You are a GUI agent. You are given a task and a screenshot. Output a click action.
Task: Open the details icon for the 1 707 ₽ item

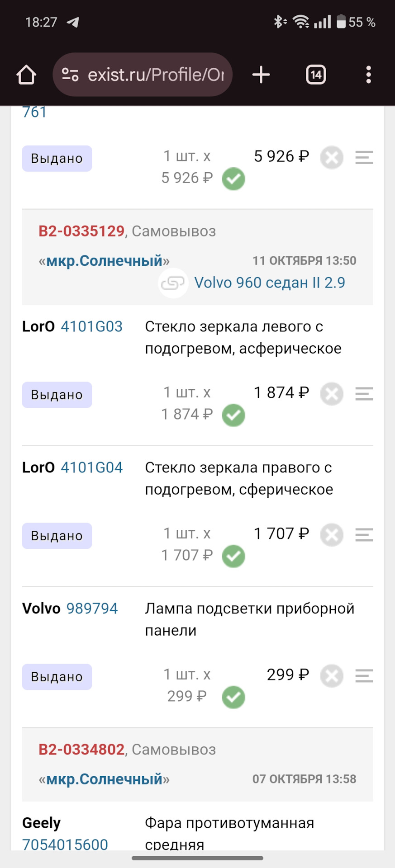point(364,535)
